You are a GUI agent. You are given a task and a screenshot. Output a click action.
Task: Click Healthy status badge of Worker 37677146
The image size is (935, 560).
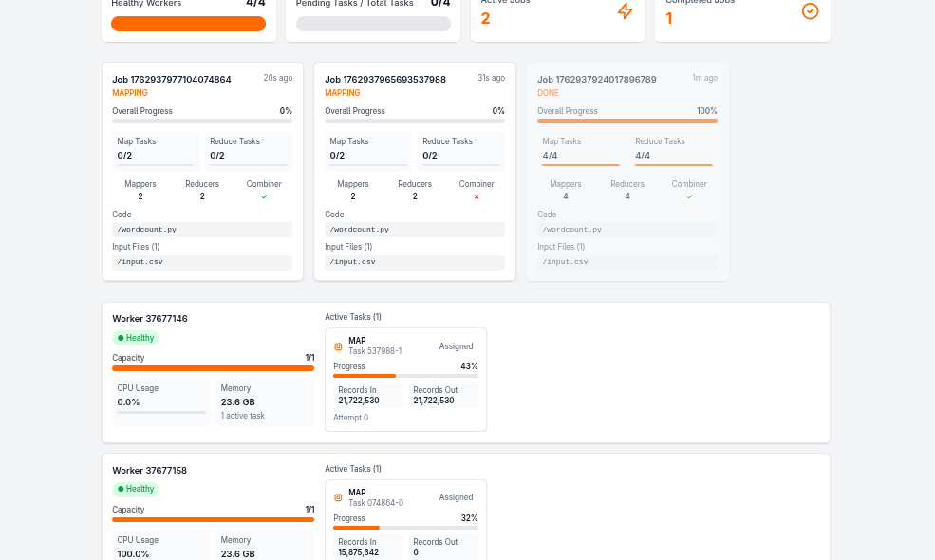coord(136,338)
